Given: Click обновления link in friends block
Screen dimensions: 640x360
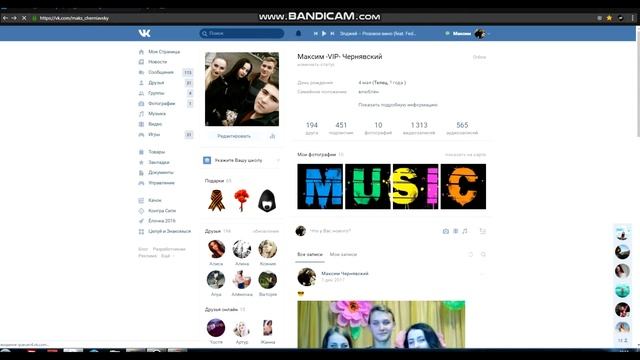Looking at the screenshot, I should [265, 231].
